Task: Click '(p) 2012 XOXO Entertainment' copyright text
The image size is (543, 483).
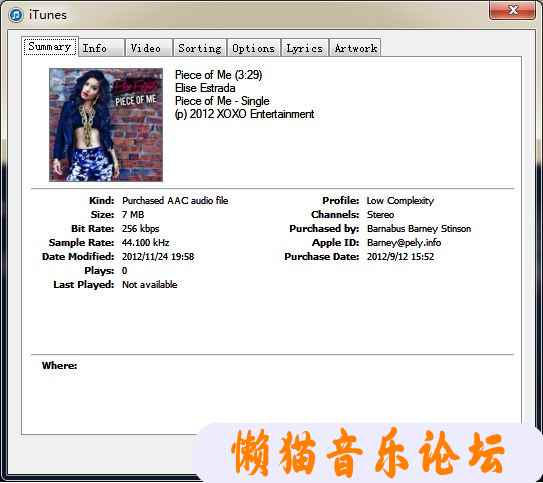Action: pyautogui.click(x=244, y=114)
